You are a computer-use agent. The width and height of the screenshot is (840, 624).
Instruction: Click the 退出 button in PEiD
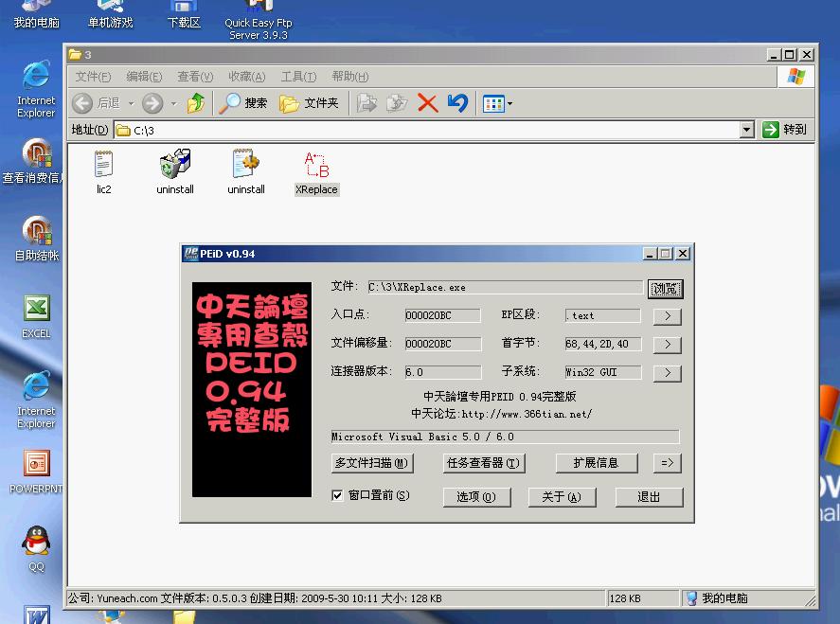(x=649, y=496)
